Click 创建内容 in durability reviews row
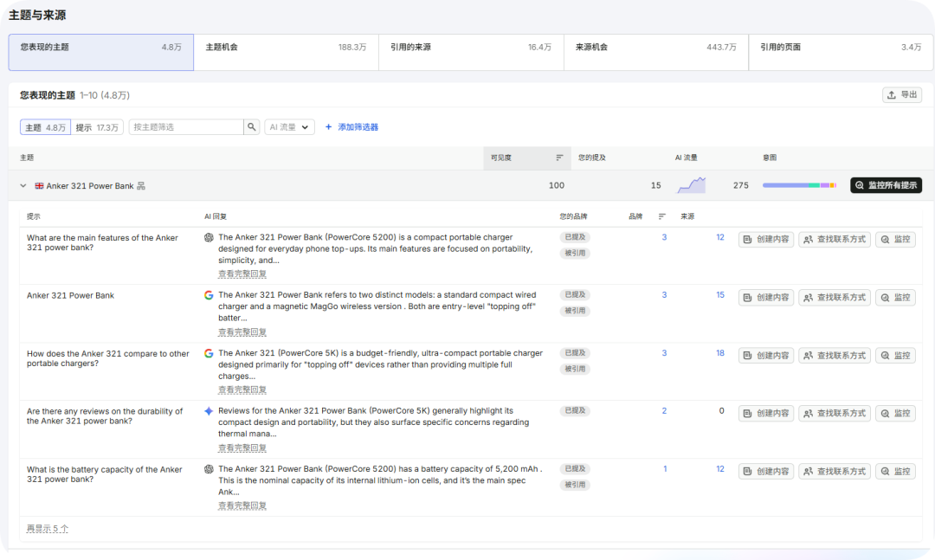This screenshot has width=935, height=560. [765, 413]
